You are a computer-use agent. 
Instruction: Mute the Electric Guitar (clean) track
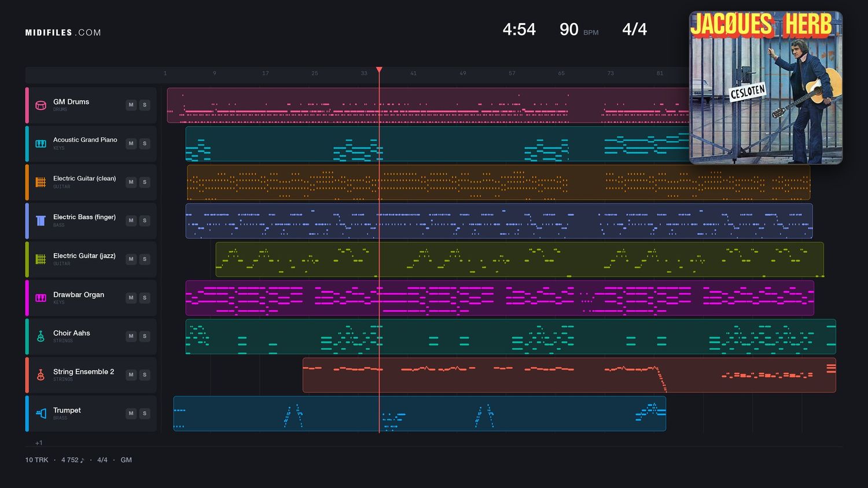pos(131,182)
